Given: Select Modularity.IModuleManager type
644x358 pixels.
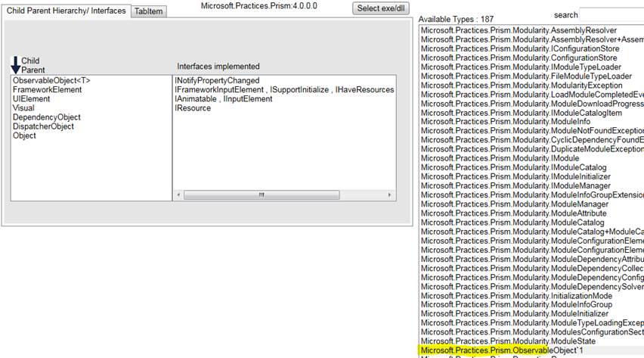Looking at the screenshot, I should [516, 186].
